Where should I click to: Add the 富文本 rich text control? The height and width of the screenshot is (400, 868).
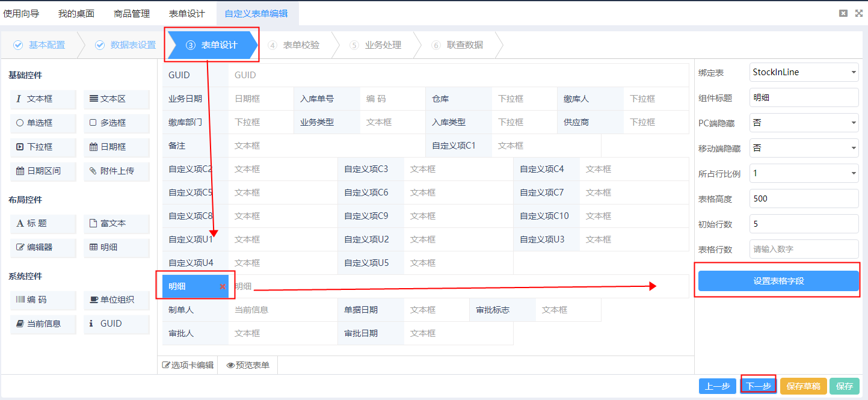pyautogui.click(x=117, y=223)
